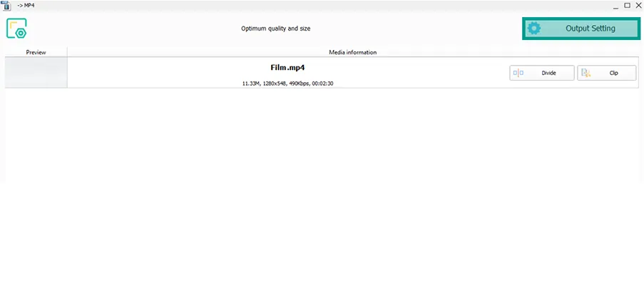644x289 pixels.
Task: Click the Optimum quality and size label
Action: tap(275, 29)
